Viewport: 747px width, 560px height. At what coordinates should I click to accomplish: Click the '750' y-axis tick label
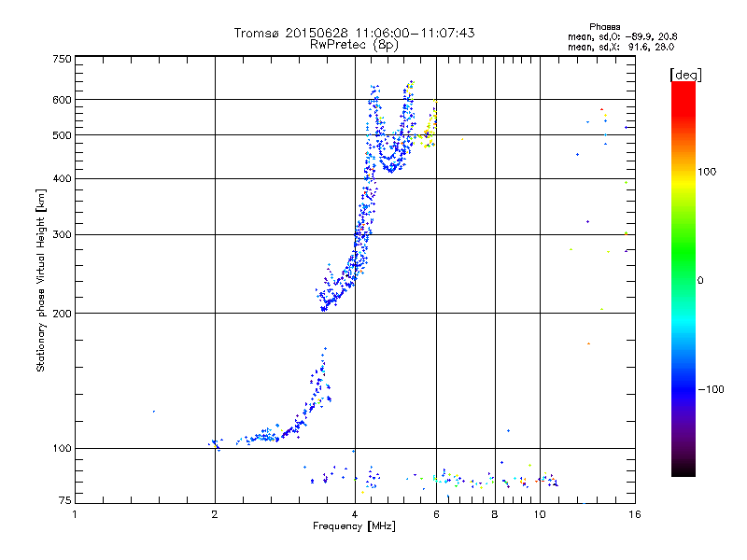click(62, 59)
